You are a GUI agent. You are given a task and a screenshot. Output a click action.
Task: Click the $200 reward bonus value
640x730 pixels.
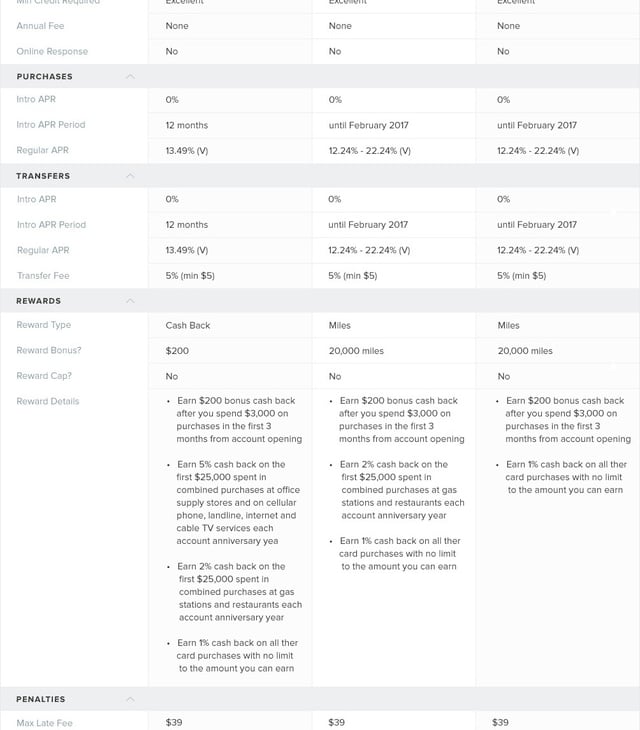pyautogui.click(x=177, y=351)
